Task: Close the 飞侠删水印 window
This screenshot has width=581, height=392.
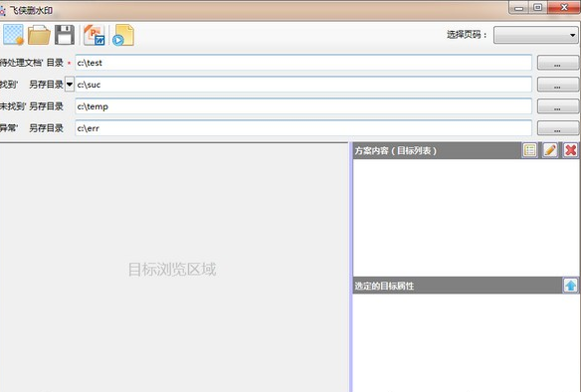Action: pyautogui.click(x=564, y=8)
